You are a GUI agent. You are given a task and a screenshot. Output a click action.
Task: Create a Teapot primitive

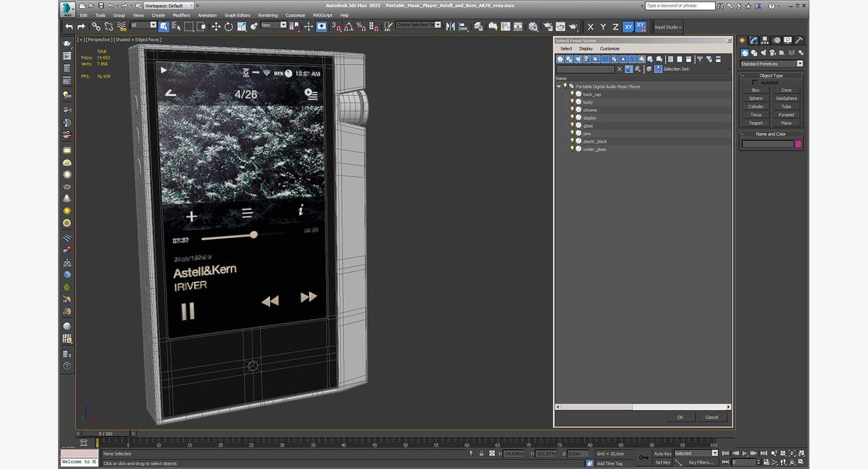coord(756,123)
